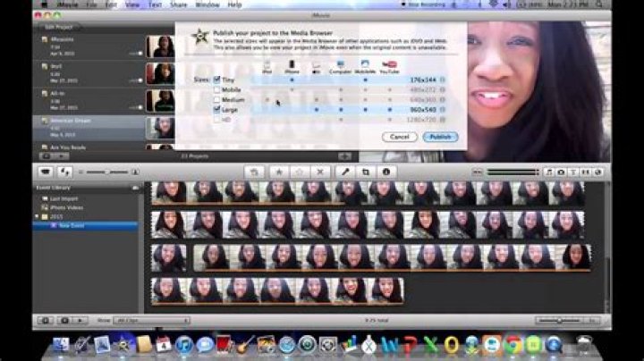Open the crop tool in toolbar

coord(365,171)
